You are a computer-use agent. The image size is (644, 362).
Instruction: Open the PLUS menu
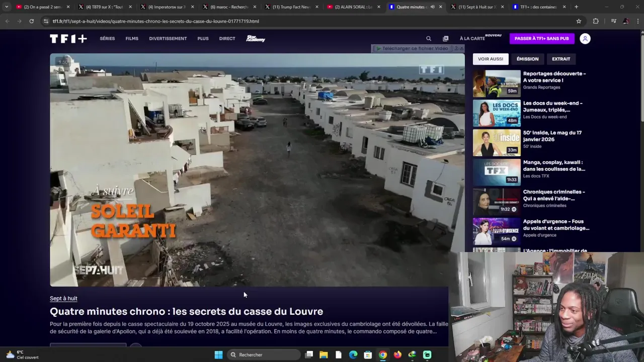(203, 39)
